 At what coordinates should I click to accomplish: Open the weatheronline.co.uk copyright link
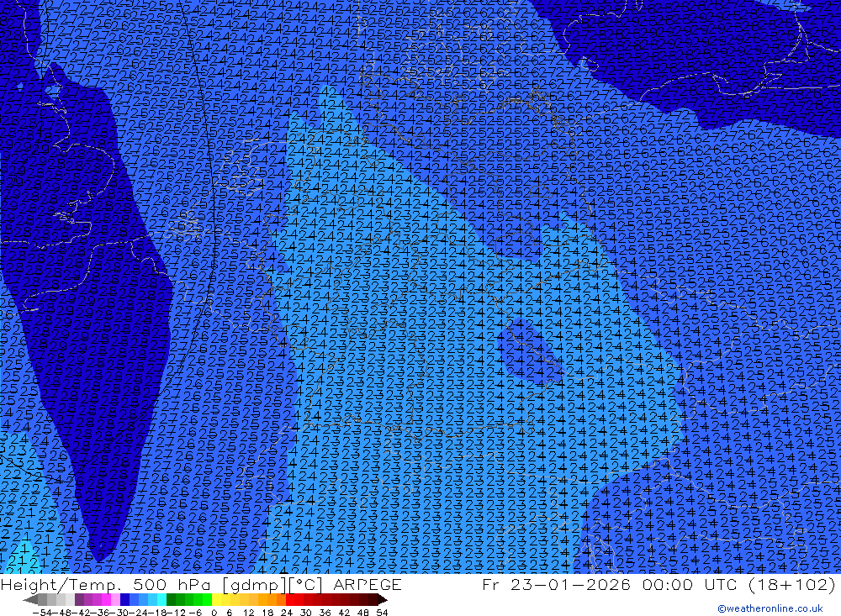[x=770, y=608]
